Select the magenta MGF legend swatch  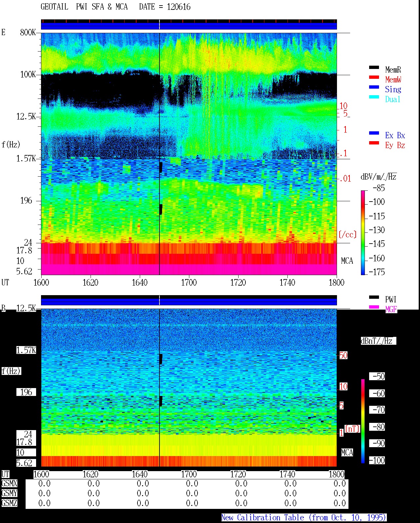[x=374, y=307]
